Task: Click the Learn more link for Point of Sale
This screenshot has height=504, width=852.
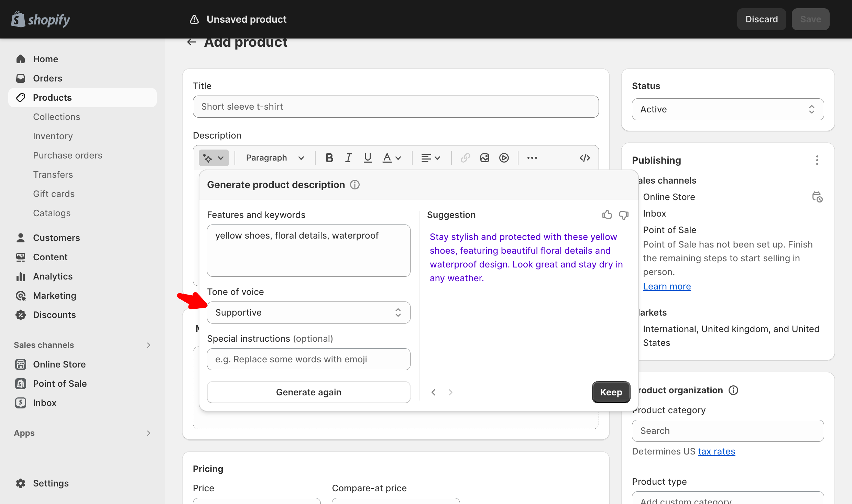Action: (x=667, y=286)
